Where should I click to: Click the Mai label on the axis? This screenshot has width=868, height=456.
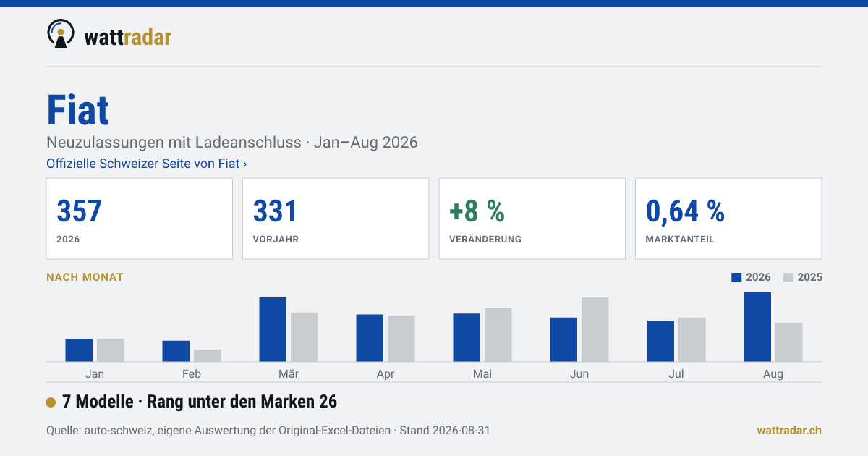click(482, 374)
